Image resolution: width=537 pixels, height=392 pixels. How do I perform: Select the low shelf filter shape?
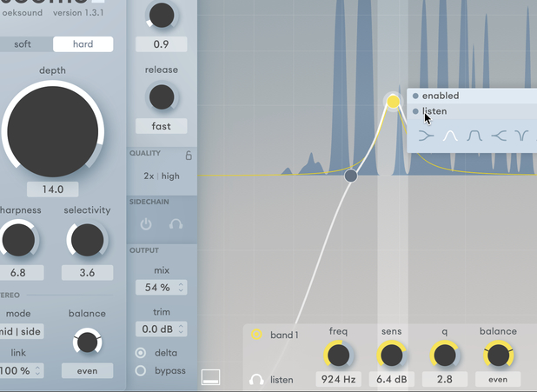[425, 136]
